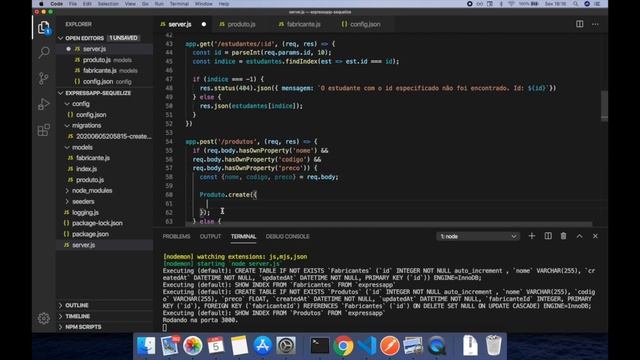Image resolution: width=640 pixels, height=360 pixels.
Task: Split the terminal panel
Action: point(548,236)
